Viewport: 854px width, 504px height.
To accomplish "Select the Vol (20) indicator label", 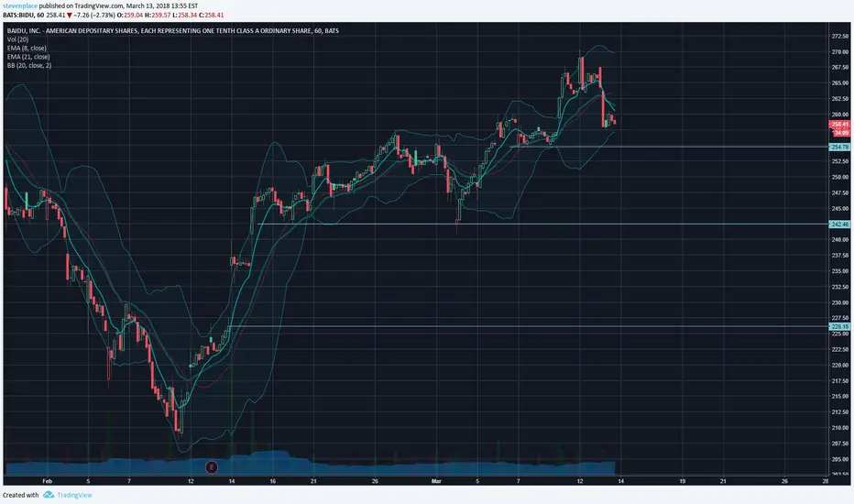I will pos(18,39).
